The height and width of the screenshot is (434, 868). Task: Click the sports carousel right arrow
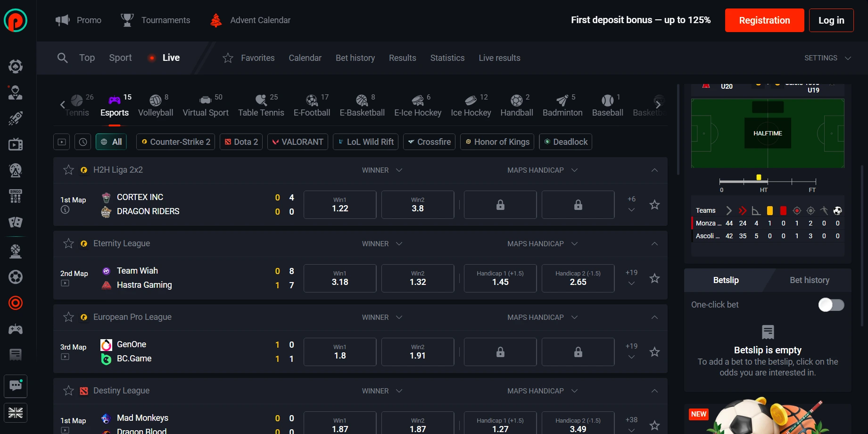coord(658,105)
